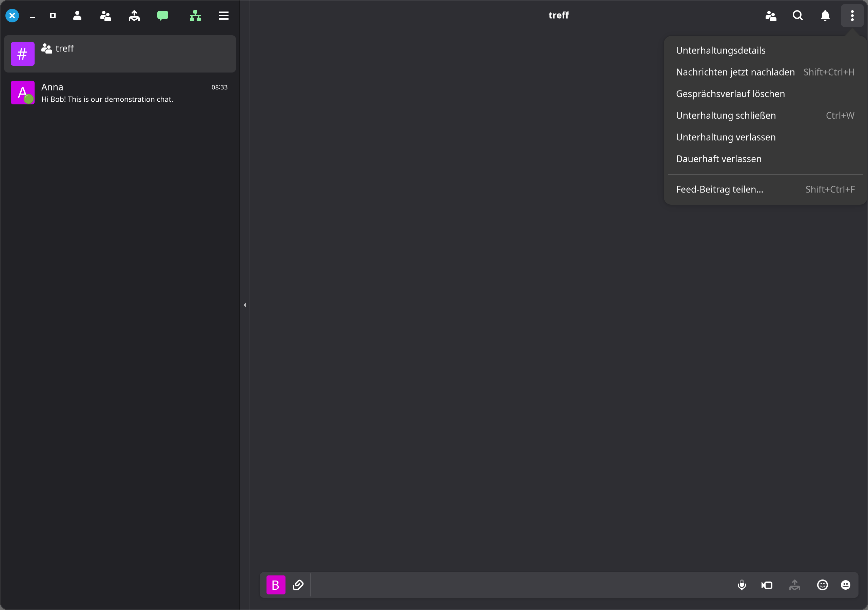Click the greyed share file icon in message bar

795,585
